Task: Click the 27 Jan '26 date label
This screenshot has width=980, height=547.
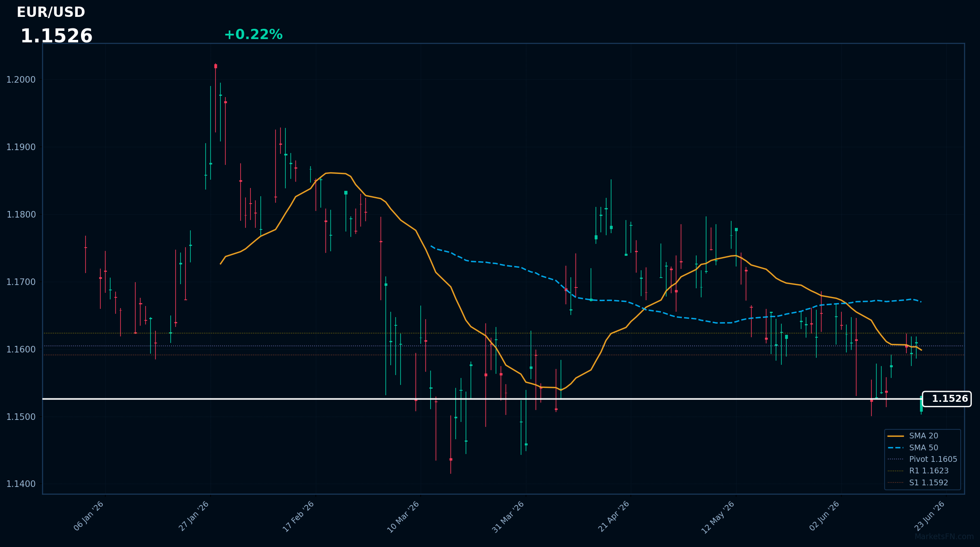Action: click(x=194, y=516)
